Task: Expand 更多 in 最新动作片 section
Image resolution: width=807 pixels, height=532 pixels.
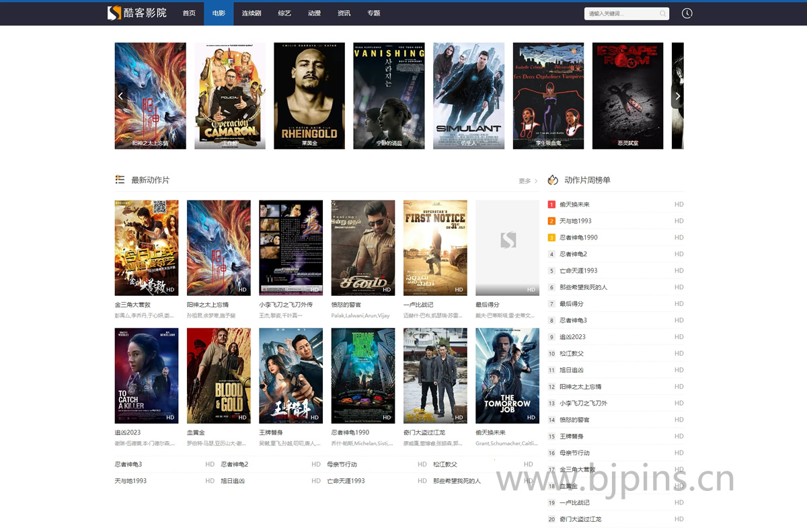Action: click(x=527, y=181)
